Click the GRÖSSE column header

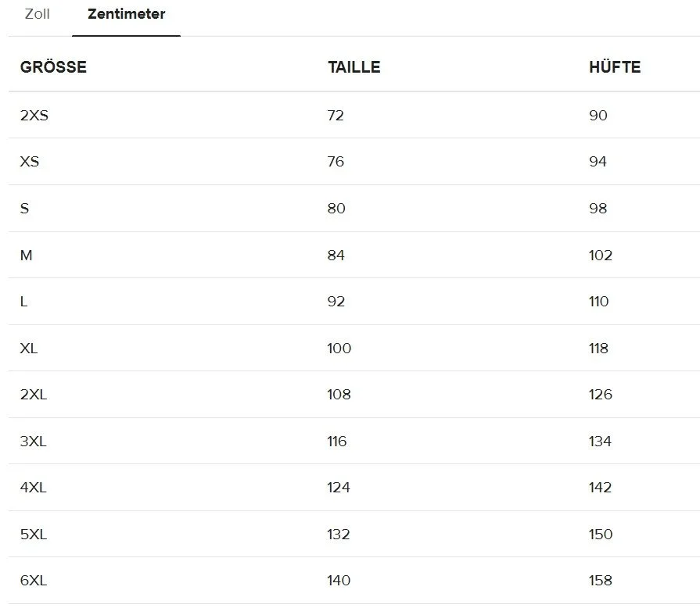pyautogui.click(x=53, y=67)
